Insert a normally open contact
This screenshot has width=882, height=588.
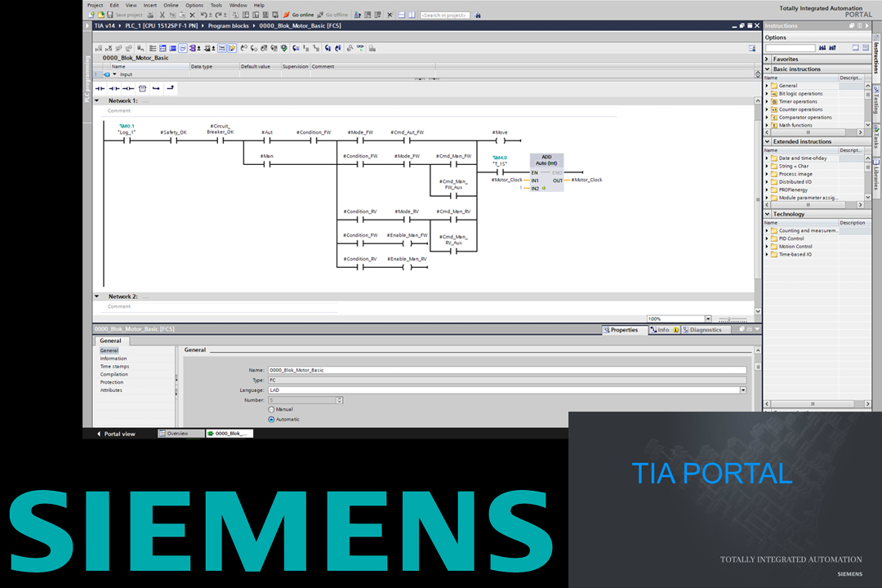[x=100, y=88]
